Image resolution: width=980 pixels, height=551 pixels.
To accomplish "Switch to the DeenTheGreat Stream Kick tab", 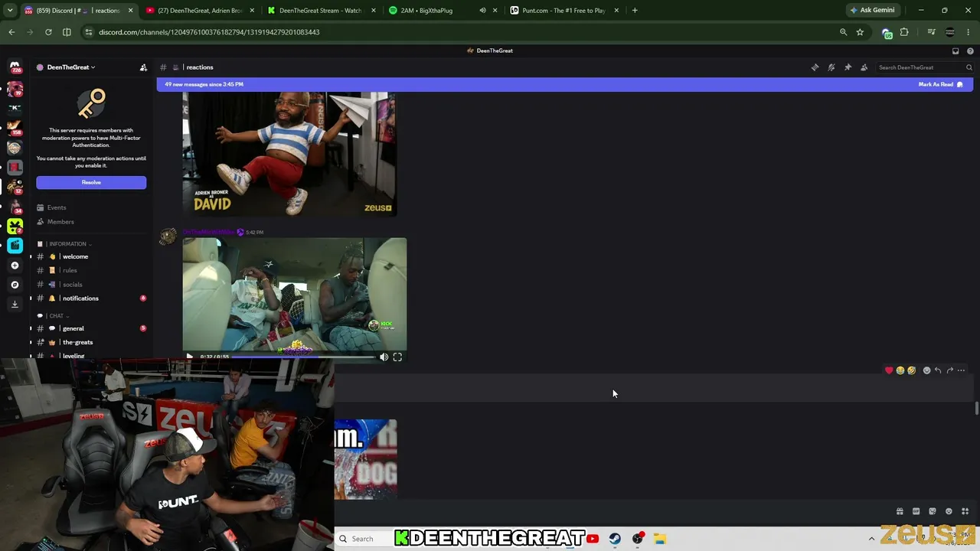I will (320, 11).
